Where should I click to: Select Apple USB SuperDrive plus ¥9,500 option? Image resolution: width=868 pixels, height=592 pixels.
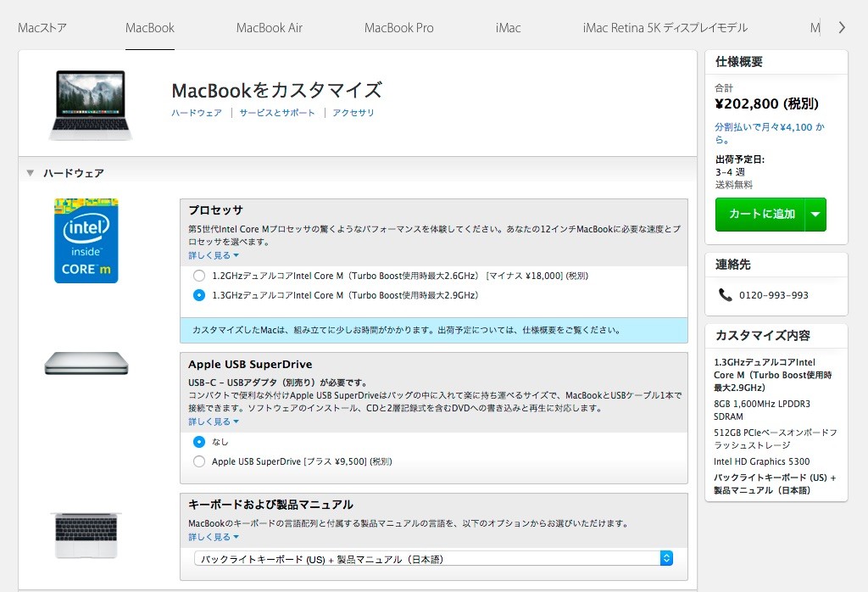[x=198, y=461]
